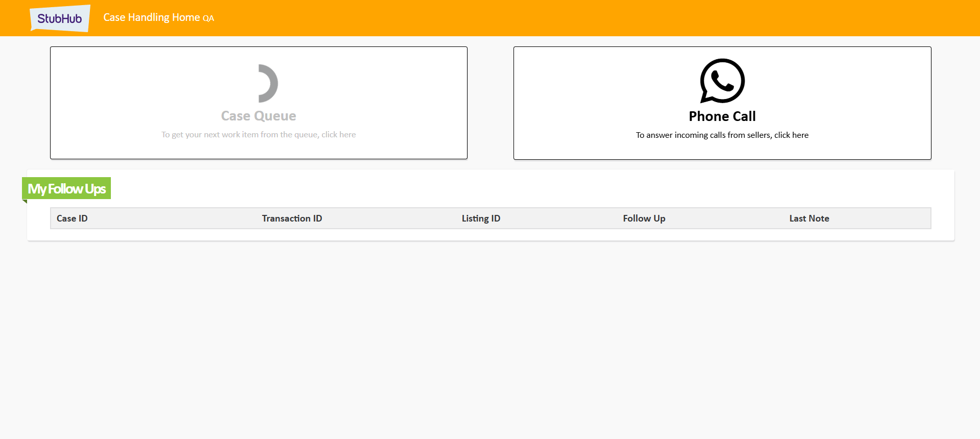Sort by Transaction ID column header
The image size is (980, 439).
(x=292, y=218)
